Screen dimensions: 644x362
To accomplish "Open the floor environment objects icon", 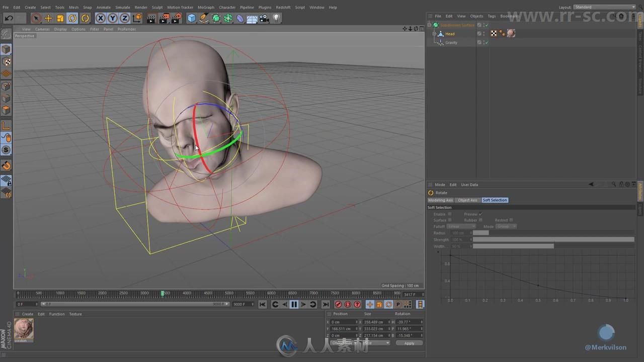I will tap(252, 19).
